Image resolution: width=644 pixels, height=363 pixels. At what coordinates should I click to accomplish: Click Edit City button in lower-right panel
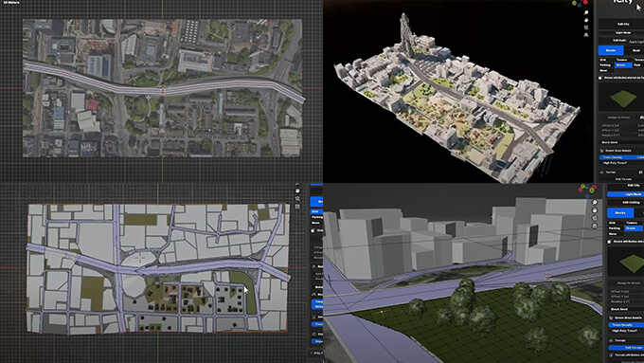pos(625,186)
